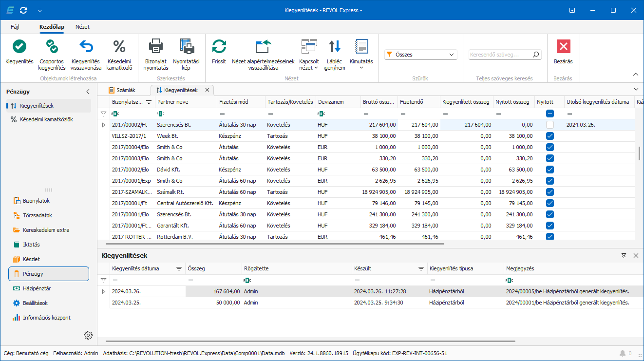The width and height of the screenshot is (644, 361).
Task: Switch to the Számlák tab
Action: point(122,90)
